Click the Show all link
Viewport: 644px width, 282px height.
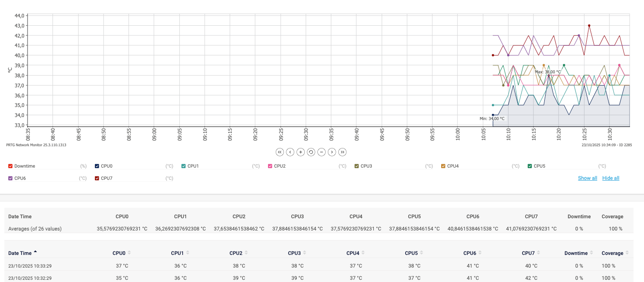pos(587,178)
